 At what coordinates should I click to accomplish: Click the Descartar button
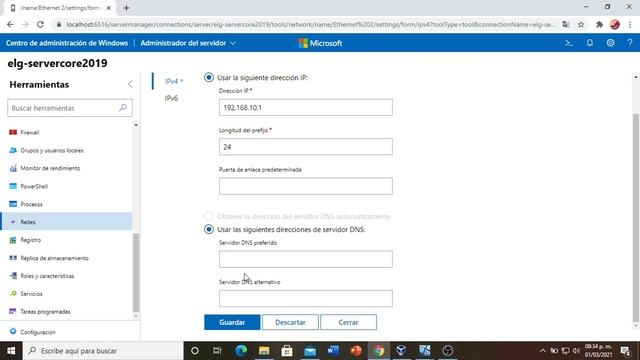(290, 322)
